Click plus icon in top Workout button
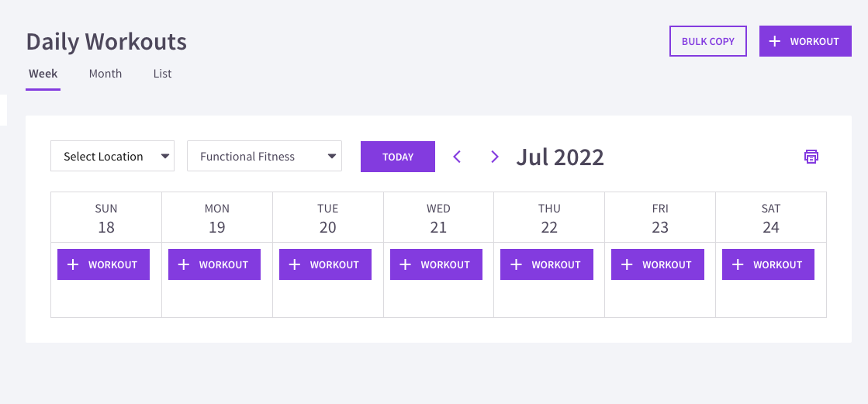This screenshot has height=404, width=868. [775, 41]
